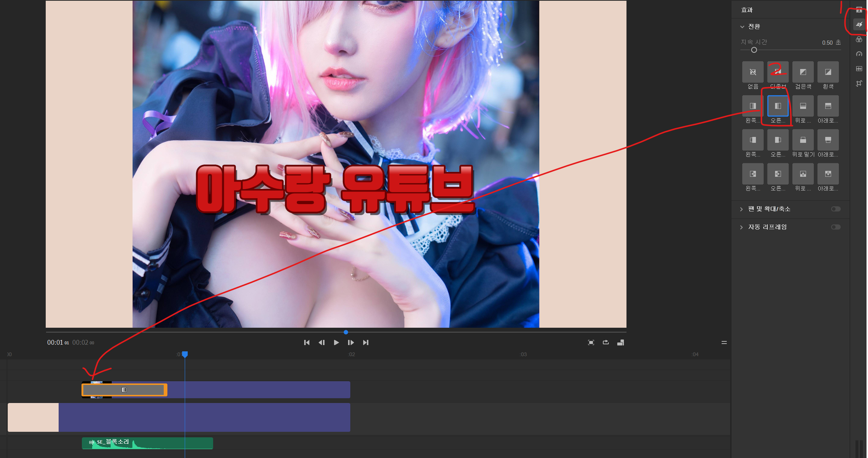
Task: Open the Effects panel lightning icon in sidebar
Action: tap(859, 24)
